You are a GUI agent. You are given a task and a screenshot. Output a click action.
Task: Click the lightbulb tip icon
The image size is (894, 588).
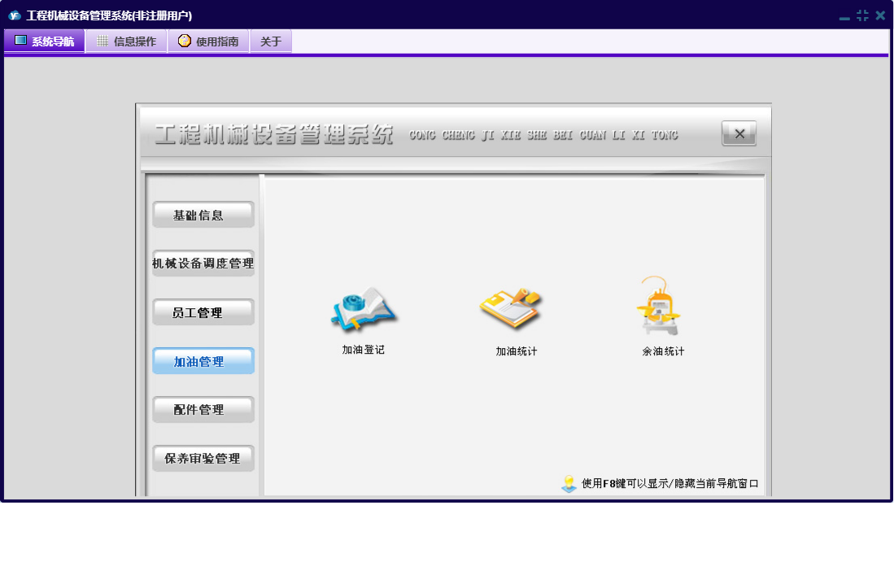pos(569,484)
